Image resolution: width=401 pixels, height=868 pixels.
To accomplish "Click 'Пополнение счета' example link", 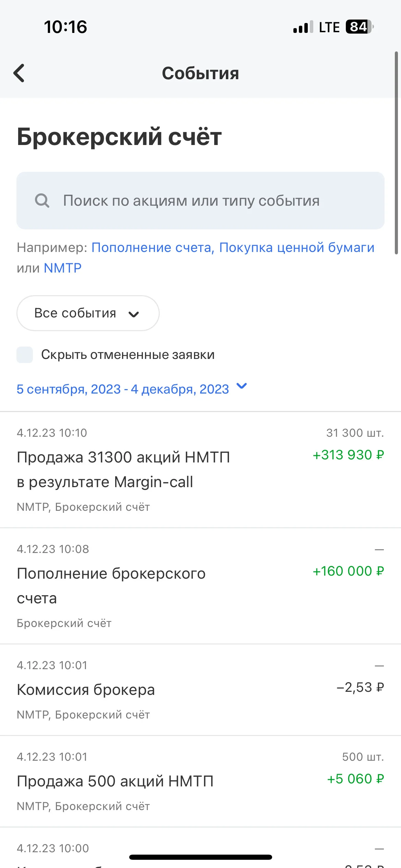I will point(153,247).
